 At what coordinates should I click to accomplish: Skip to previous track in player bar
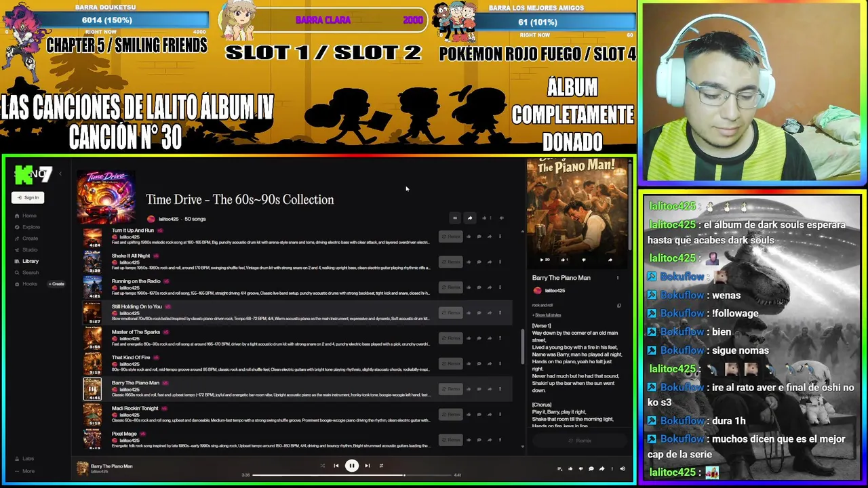click(x=336, y=466)
